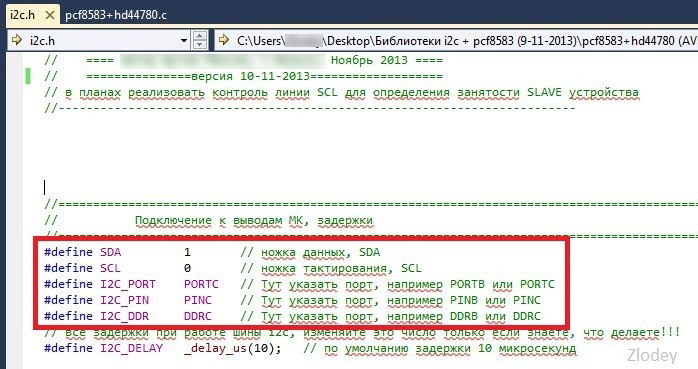Click the Ноябрь 2013 comment text

369,60
